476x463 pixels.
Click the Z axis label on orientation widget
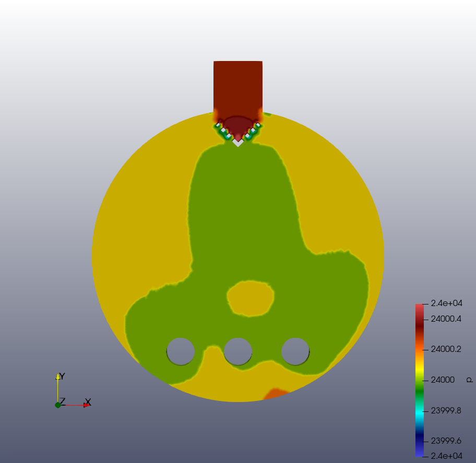63,401
